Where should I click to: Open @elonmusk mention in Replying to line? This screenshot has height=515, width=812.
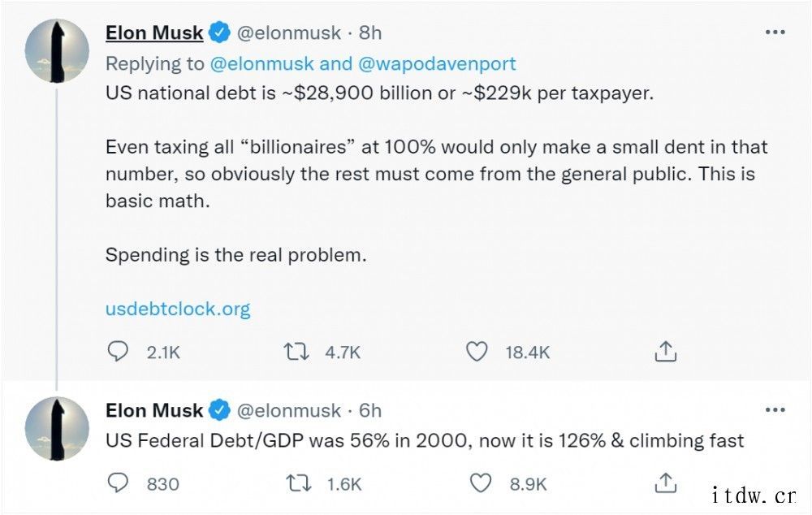pos(261,63)
